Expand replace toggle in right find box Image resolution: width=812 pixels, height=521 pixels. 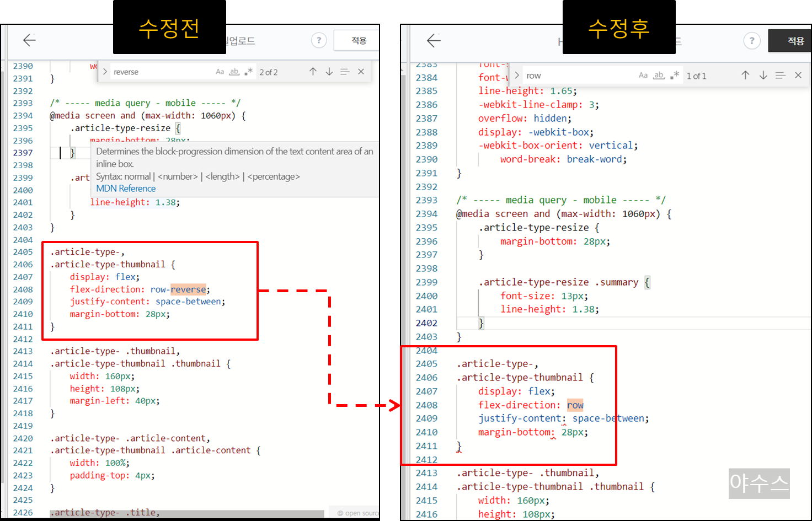coord(516,76)
